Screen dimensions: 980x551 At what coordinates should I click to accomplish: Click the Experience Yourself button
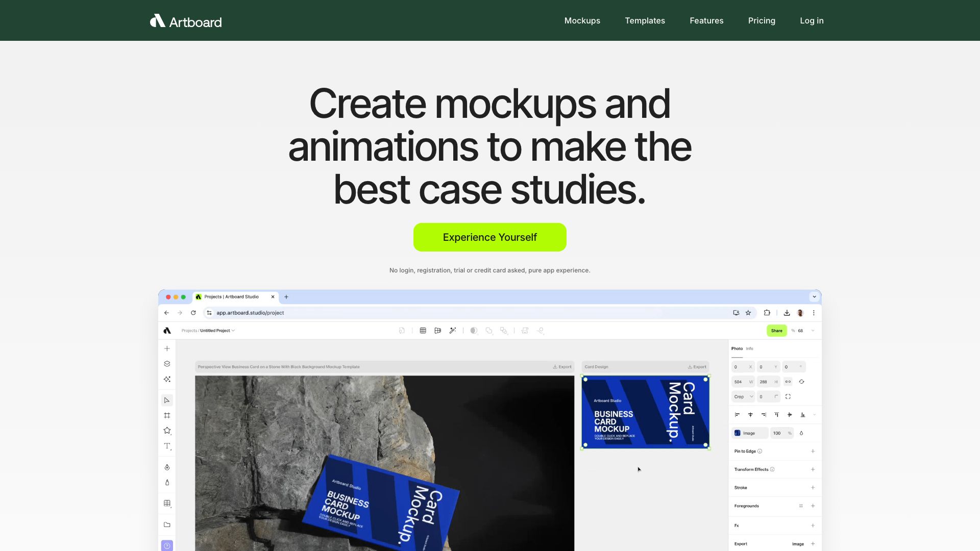pos(489,237)
